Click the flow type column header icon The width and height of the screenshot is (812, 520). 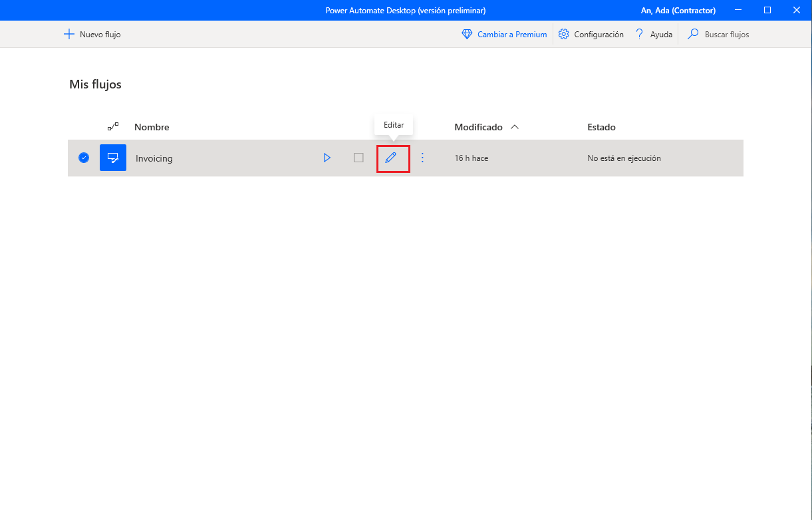tap(113, 126)
